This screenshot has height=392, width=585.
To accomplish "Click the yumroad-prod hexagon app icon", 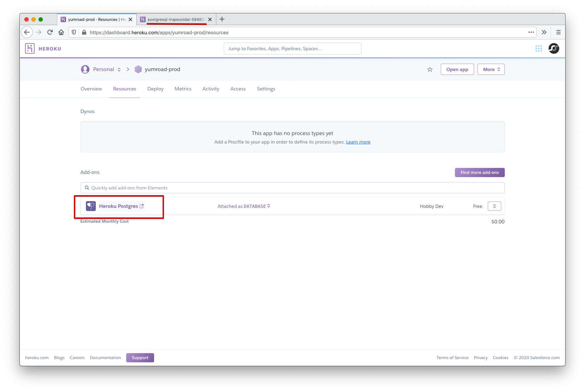I will coord(138,69).
